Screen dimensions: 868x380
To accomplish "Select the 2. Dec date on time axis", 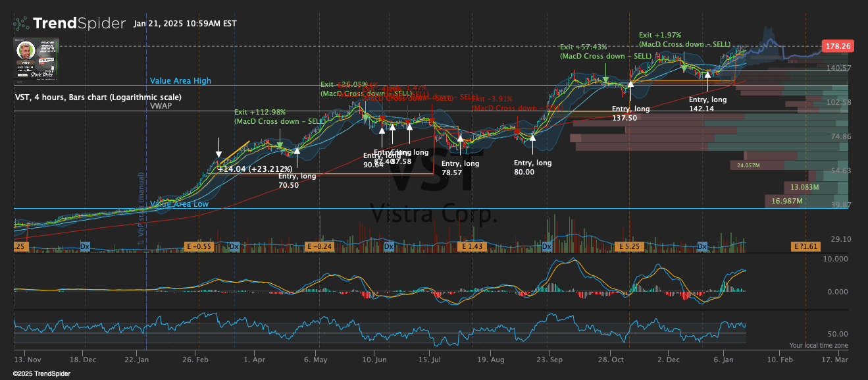I will pyautogui.click(x=667, y=361).
